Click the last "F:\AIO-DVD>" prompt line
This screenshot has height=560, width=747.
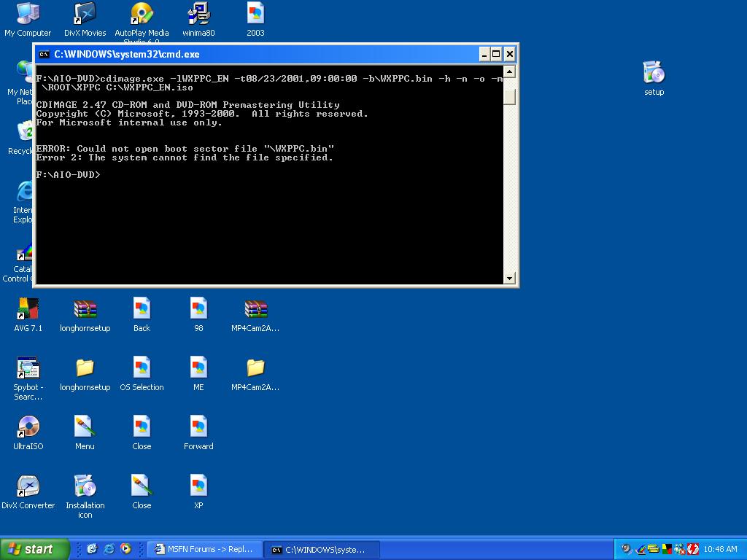click(x=68, y=175)
